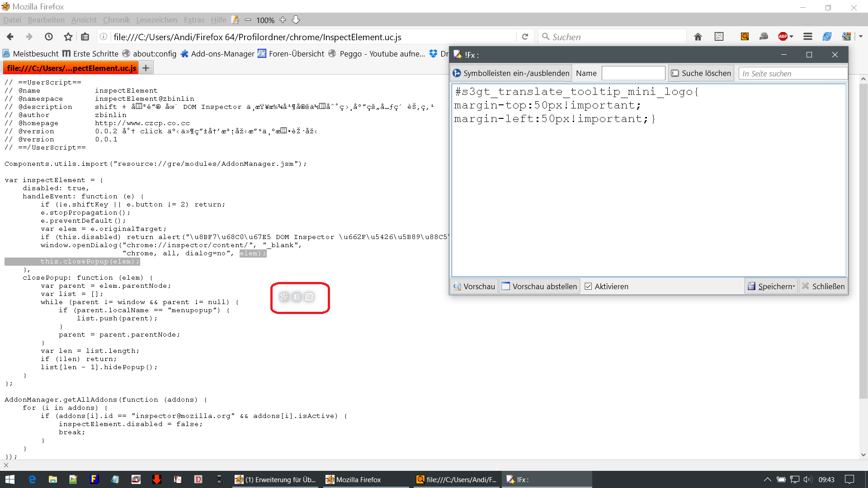Click the page reload icon
The height and width of the screenshot is (488, 868).
[x=525, y=37]
